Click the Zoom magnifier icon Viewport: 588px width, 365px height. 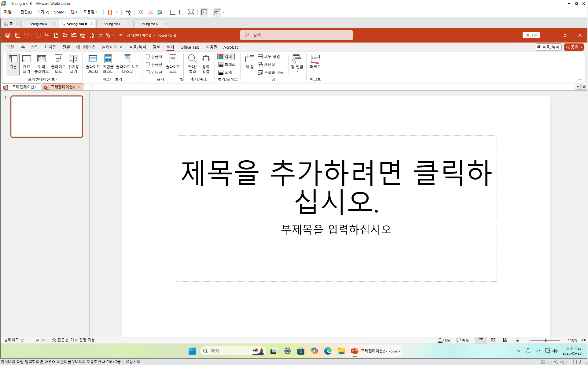[192, 59]
